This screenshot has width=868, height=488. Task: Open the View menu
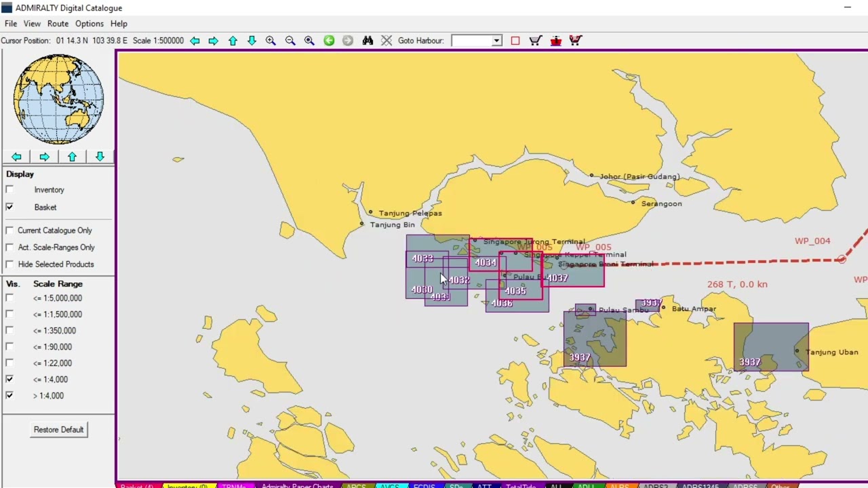click(32, 24)
